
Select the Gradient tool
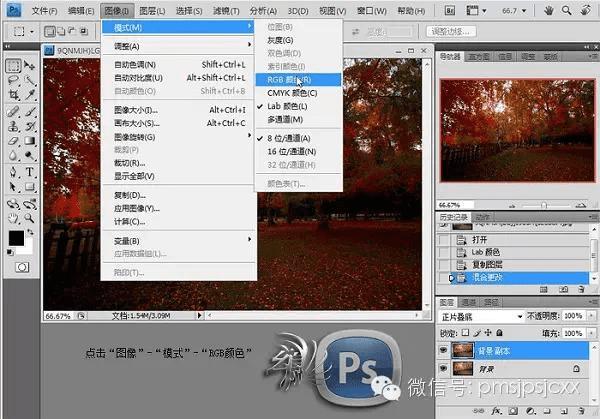pos(29,141)
